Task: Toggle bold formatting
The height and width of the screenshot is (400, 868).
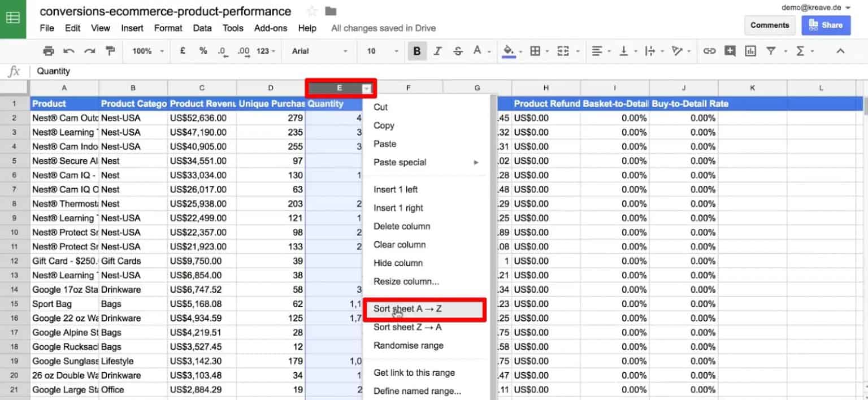Action: click(x=416, y=51)
